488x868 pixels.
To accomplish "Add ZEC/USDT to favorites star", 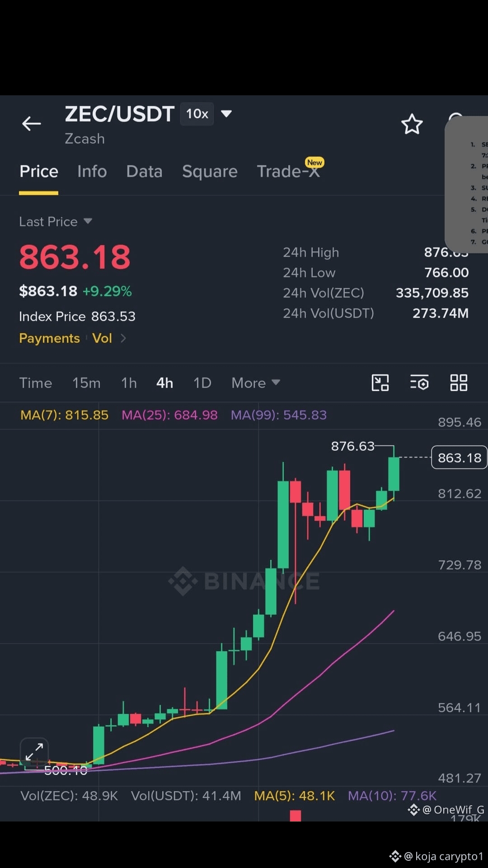I will [412, 124].
